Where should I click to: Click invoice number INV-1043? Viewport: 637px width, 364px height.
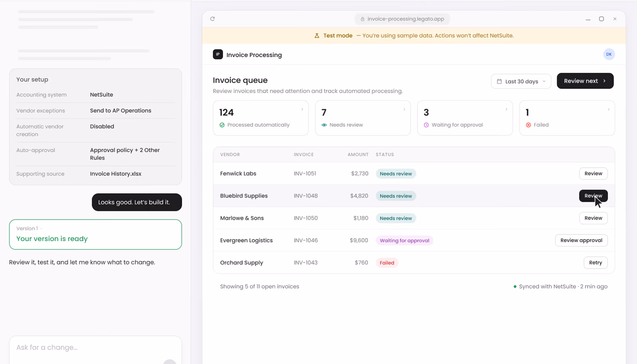point(306,263)
